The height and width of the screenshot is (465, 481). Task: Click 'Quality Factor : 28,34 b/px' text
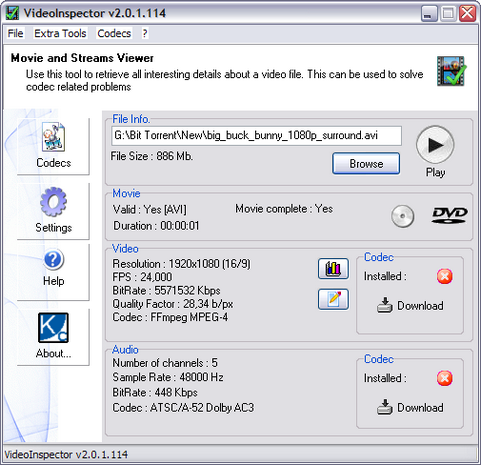[x=173, y=304]
